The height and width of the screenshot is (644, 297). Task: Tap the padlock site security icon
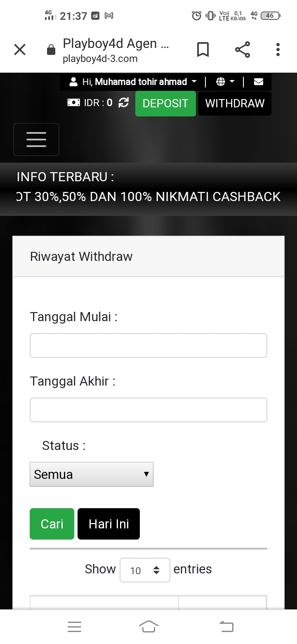(x=51, y=50)
